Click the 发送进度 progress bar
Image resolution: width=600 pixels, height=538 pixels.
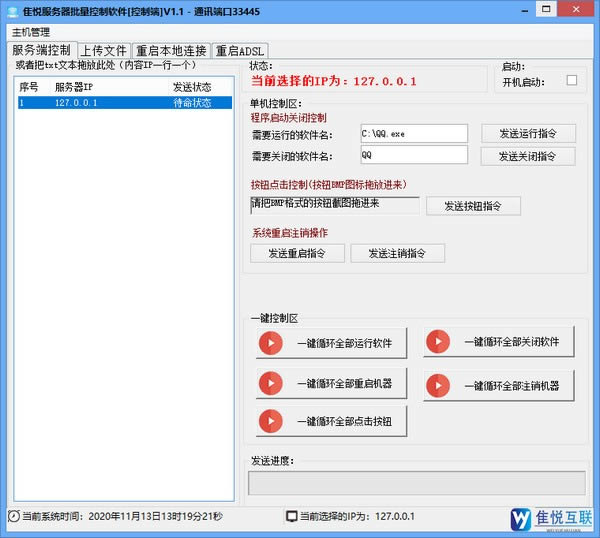(417, 483)
